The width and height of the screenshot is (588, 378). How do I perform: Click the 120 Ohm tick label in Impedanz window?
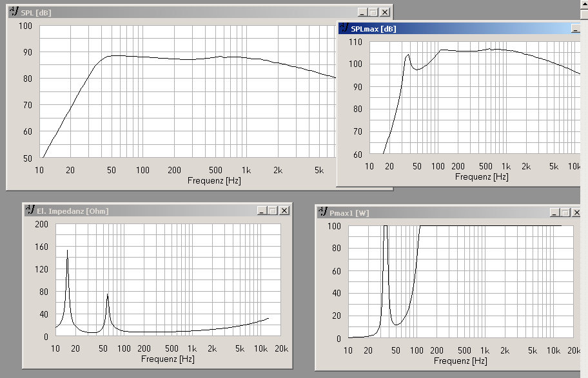(41, 269)
